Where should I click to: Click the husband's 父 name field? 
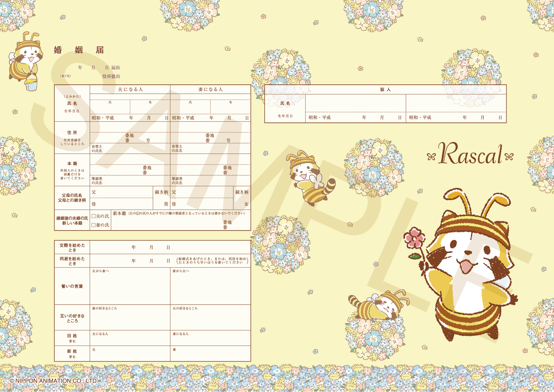[122, 192]
